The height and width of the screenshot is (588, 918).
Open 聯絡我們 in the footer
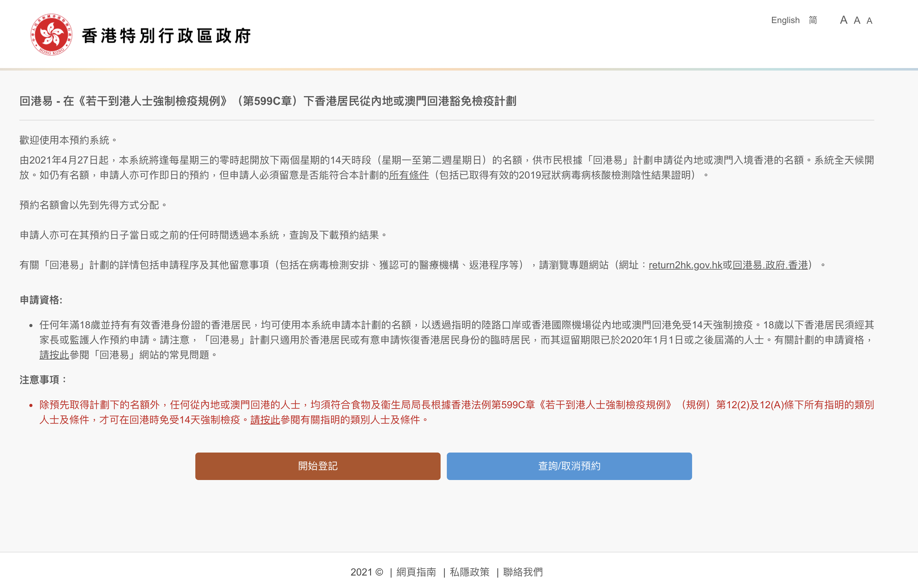523,572
